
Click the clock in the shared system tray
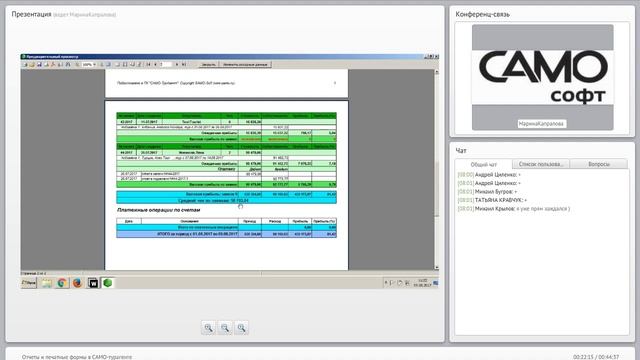[422, 283]
